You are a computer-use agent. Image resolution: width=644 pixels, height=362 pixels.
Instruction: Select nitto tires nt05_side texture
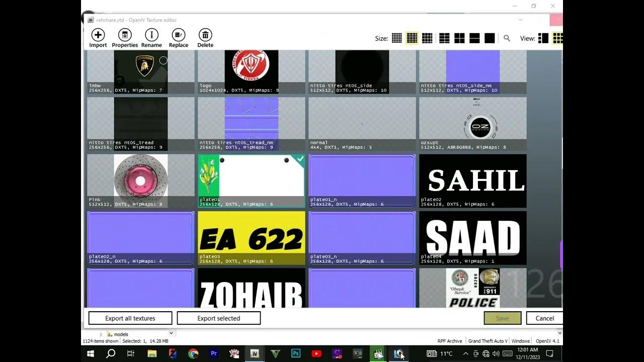click(x=362, y=71)
